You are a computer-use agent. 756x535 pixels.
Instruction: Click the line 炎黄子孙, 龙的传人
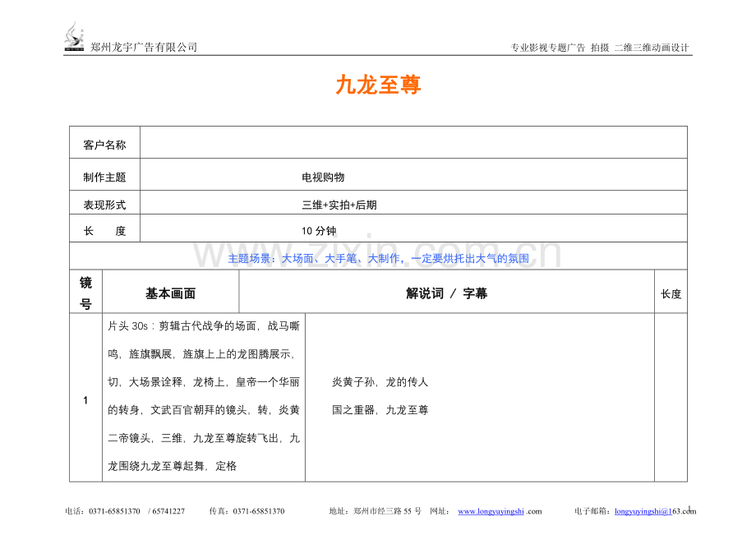point(380,382)
